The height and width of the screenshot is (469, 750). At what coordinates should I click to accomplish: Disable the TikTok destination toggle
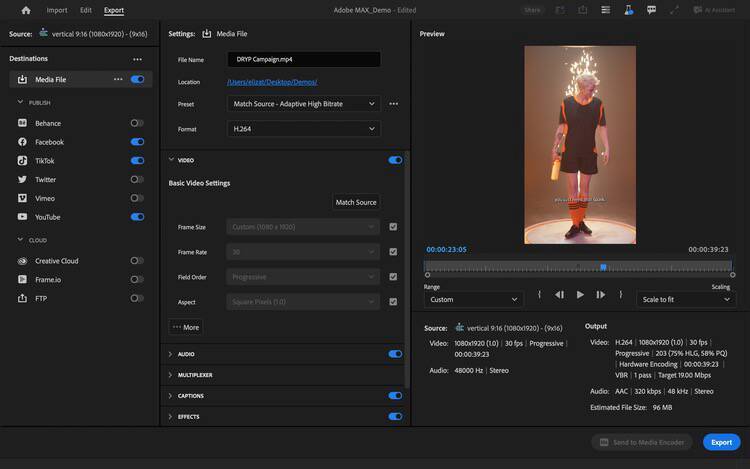[137, 161]
